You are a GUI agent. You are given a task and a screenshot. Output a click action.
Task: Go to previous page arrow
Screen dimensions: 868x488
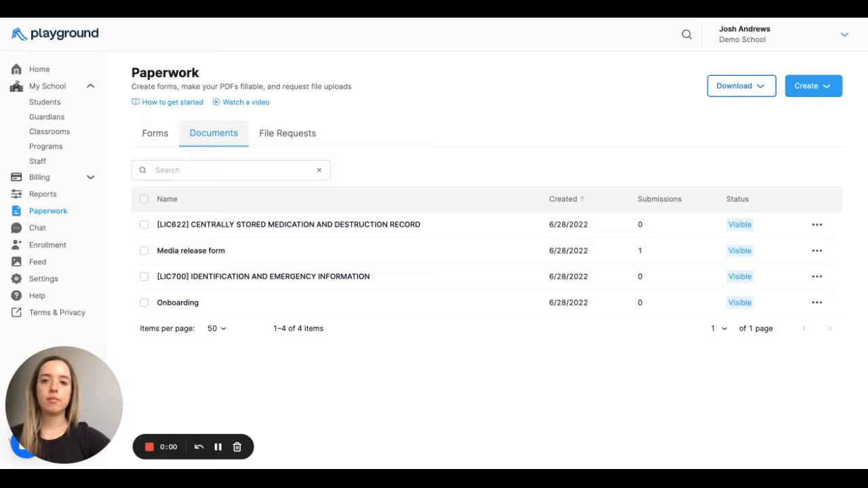point(804,329)
